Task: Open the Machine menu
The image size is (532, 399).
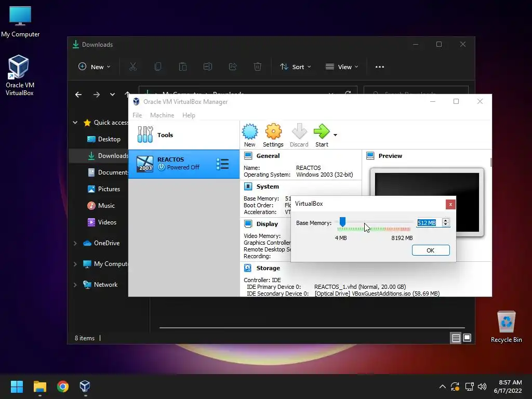Action: (x=162, y=115)
